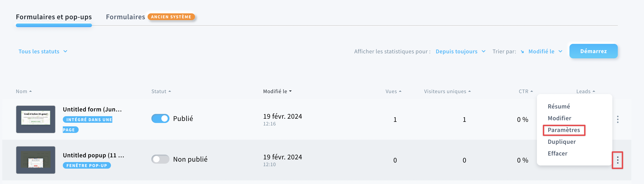
Task: Sort by Nom column arrow
Action: click(x=31, y=92)
